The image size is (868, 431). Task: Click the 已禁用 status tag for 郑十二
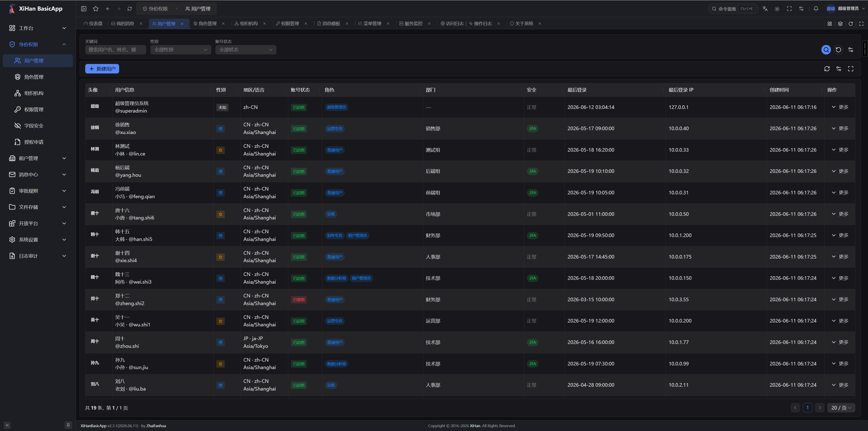pyautogui.click(x=299, y=300)
